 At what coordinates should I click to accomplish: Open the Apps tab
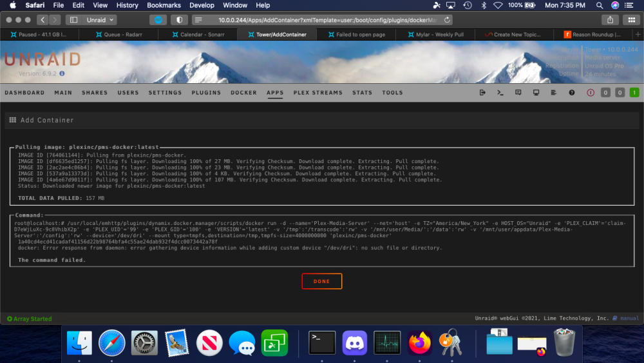(x=275, y=93)
